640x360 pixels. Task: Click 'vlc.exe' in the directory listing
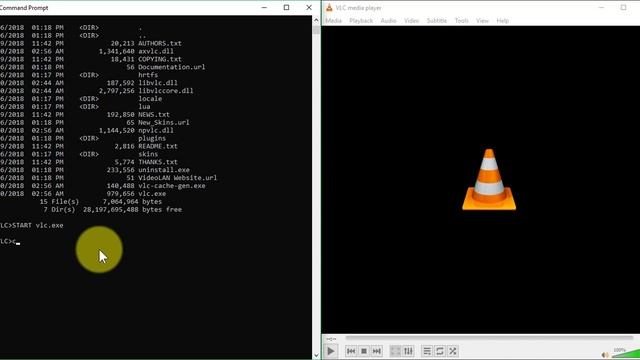pos(152,194)
